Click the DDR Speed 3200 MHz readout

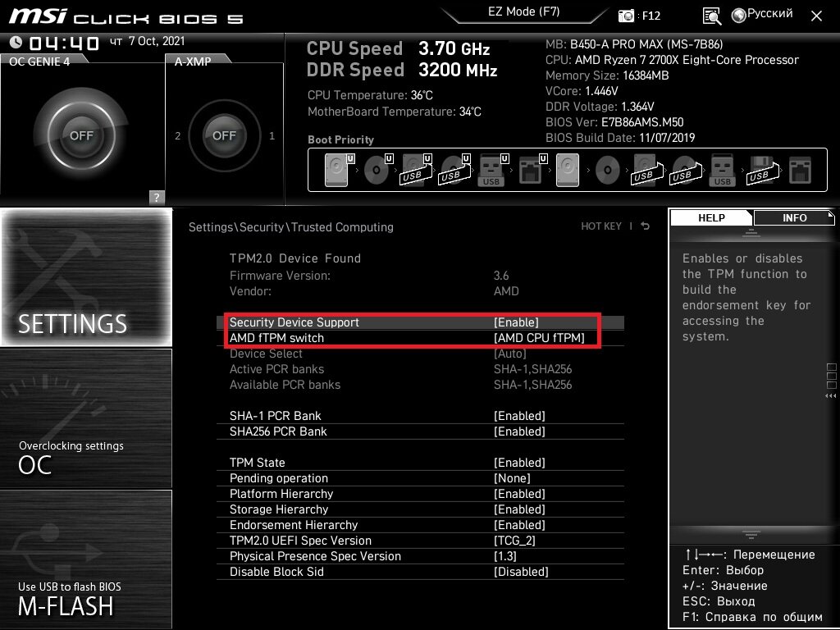[402, 71]
